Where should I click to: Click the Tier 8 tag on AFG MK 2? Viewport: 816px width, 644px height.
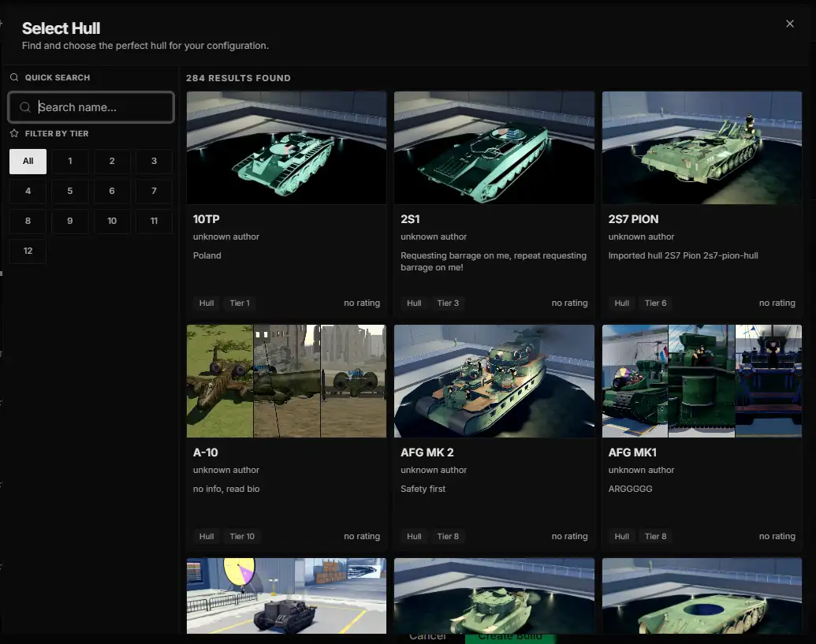click(448, 536)
